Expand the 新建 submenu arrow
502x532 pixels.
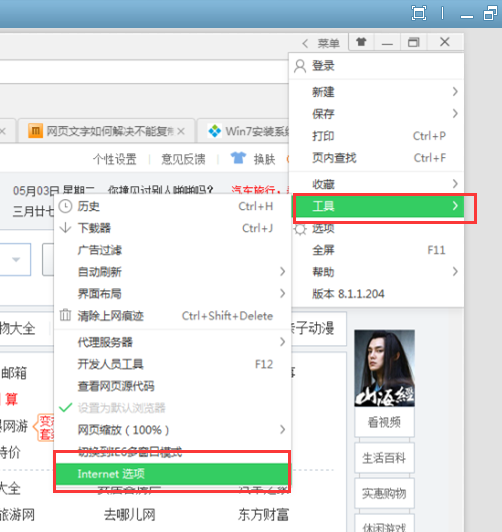(x=455, y=92)
